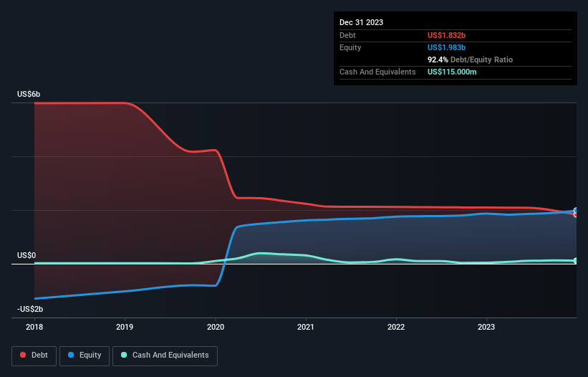Click the US$115.000m cash value
The width and height of the screenshot is (588, 377).
(x=452, y=72)
